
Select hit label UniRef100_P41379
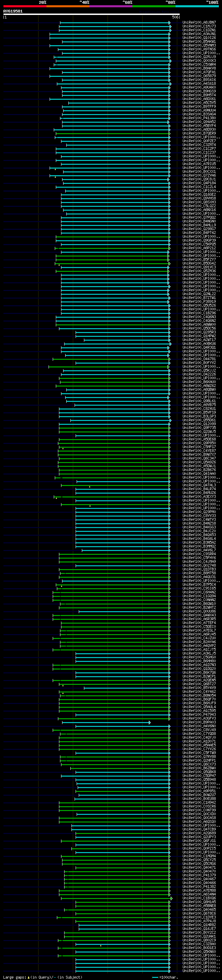pyautogui.click(x=199, y=875)
